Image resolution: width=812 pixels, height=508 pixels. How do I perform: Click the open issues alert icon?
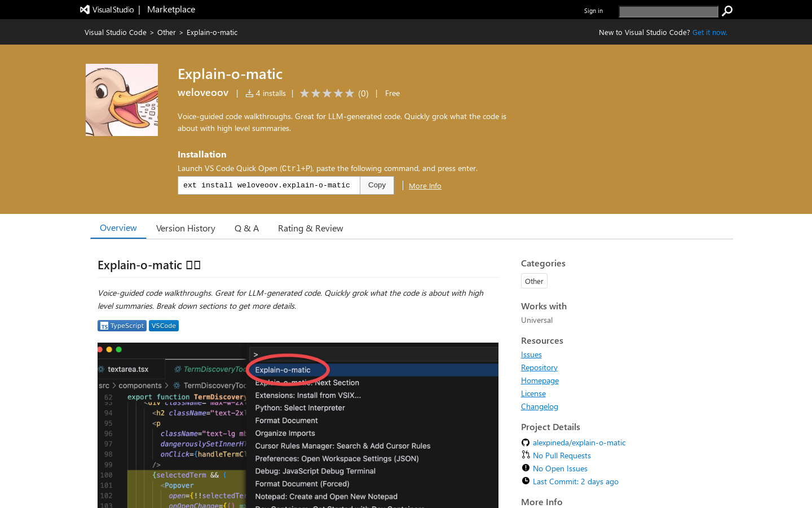tap(526, 468)
